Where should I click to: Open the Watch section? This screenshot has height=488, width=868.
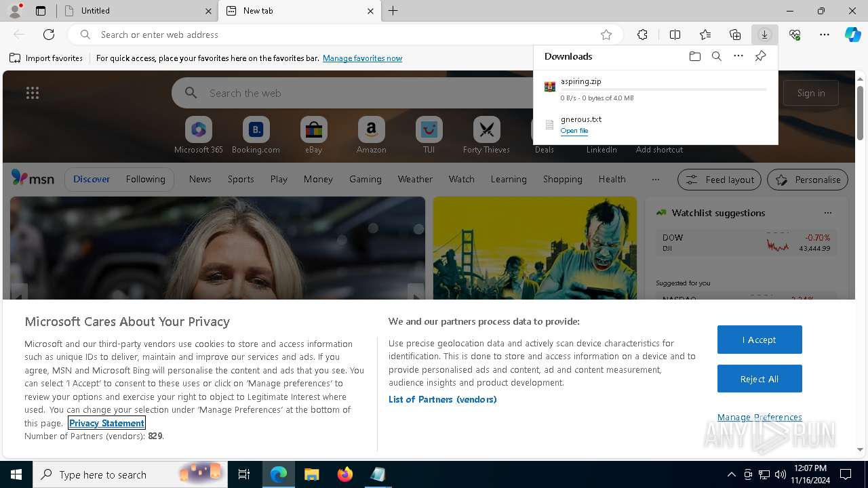(x=462, y=179)
